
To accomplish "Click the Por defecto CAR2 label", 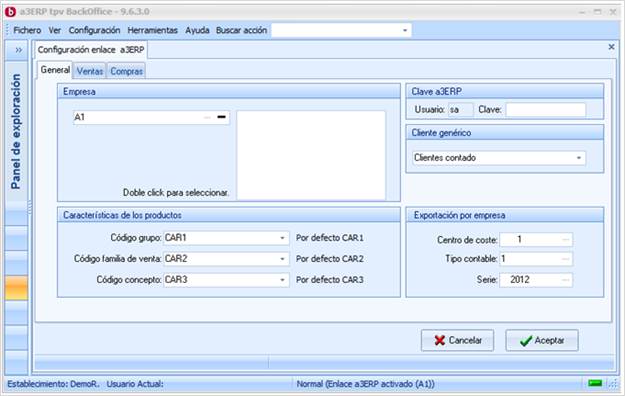I will pos(330,259).
